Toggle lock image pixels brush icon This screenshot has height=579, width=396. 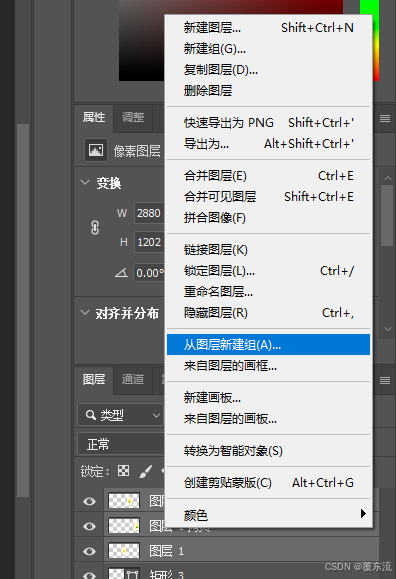146,471
